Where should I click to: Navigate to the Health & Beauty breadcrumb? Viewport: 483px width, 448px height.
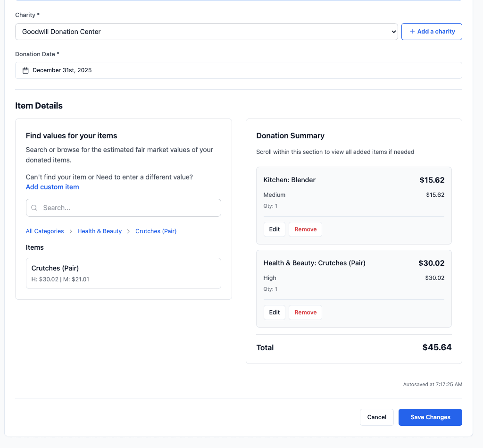100,231
